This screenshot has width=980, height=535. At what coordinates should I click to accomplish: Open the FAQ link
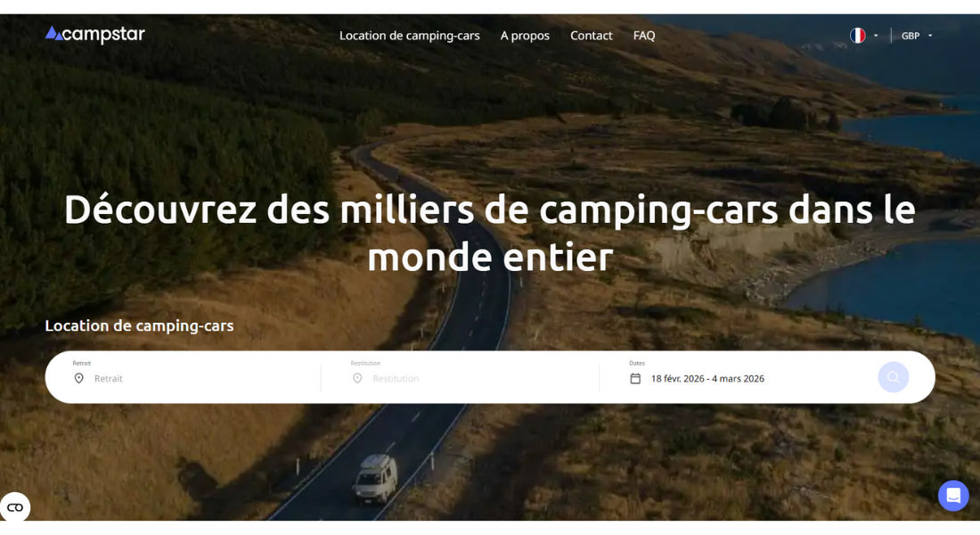point(644,36)
